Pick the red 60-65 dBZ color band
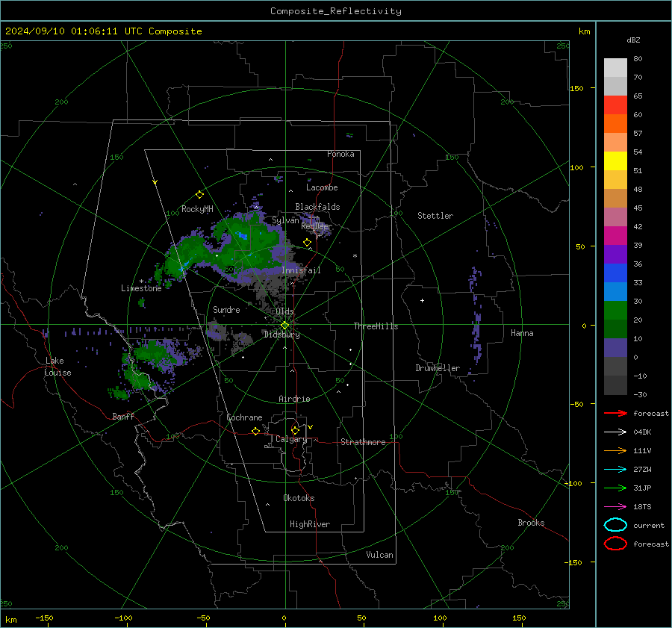The width and height of the screenshot is (672, 628). 615,105
